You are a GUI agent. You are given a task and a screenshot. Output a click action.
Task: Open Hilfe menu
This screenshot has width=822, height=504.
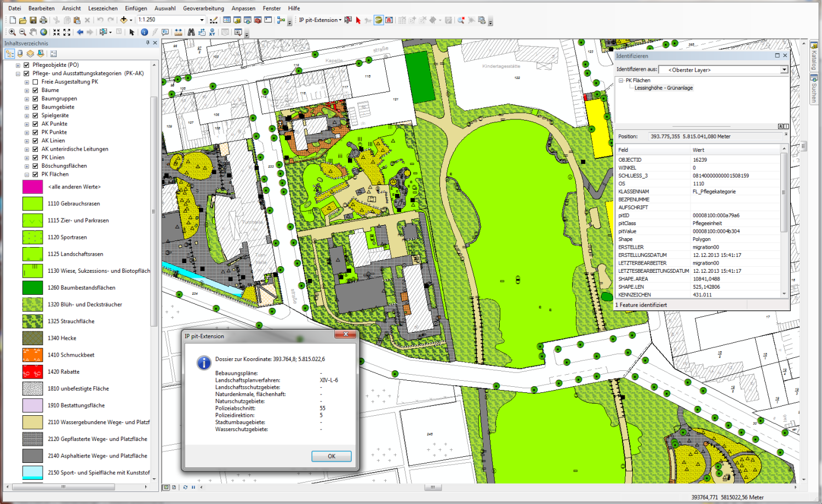coord(294,8)
